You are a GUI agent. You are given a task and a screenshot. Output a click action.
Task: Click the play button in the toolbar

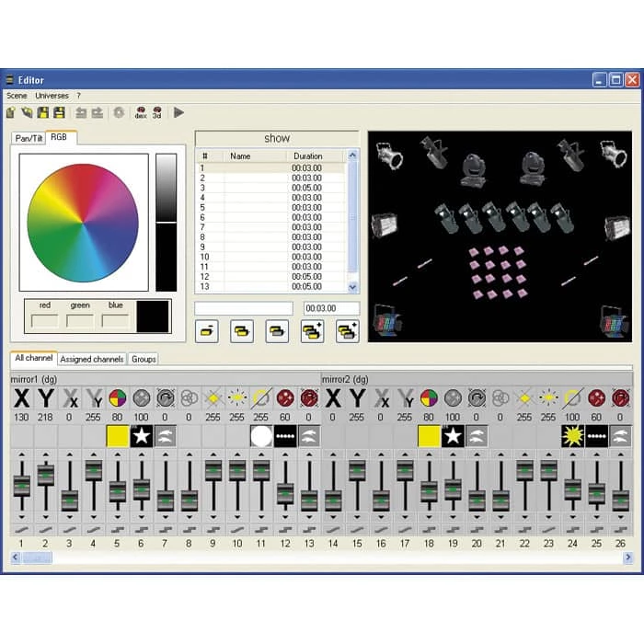tap(178, 112)
